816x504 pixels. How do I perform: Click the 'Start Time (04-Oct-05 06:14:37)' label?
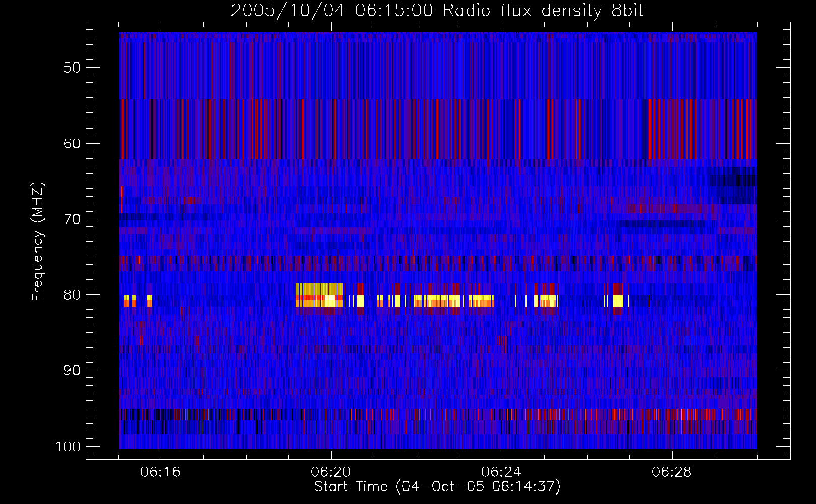(x=437, y=486)
